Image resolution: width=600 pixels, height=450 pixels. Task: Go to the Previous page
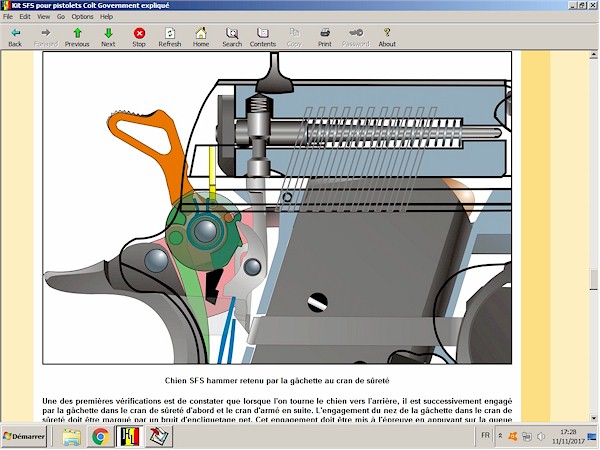(77, 37)
